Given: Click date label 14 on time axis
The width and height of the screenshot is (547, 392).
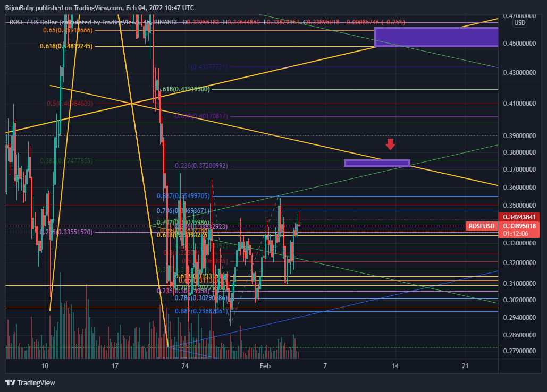Looking at the screenshot, I should [395, 366].
